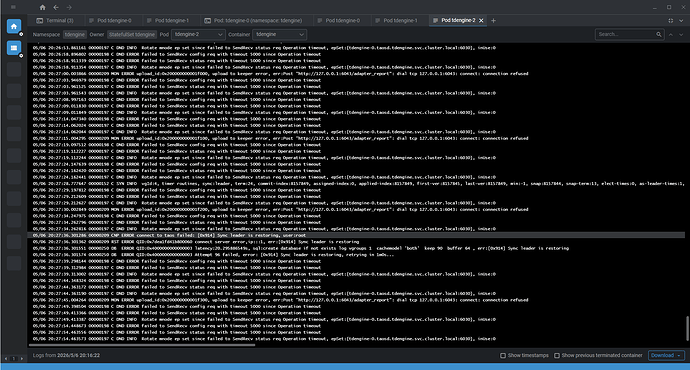This screenshot has height=370, width=690.
Task: Select Pod tdengine-1 tab left of Pod tdengine-2
Action: click(x=396, y=20)
